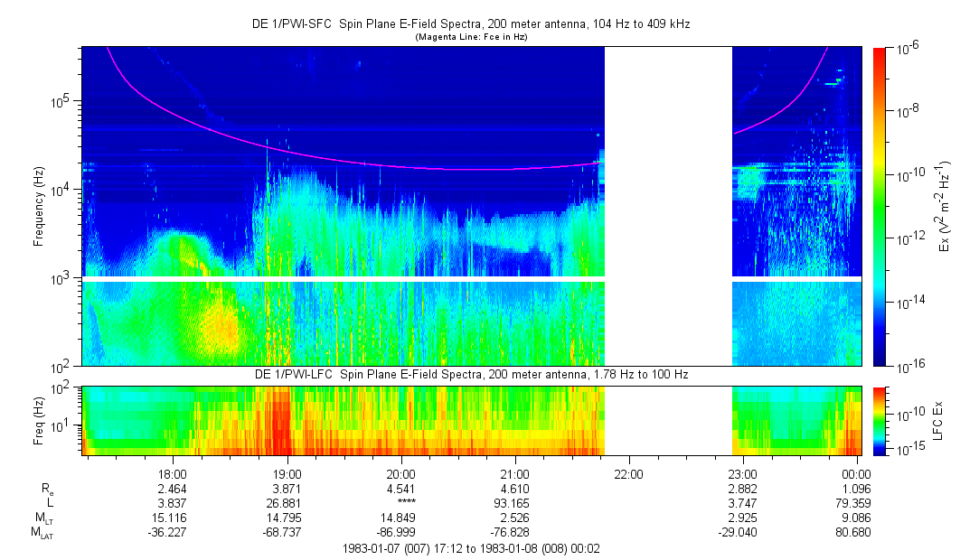
Task: Click the LFC spectra panel title
Action: 470,374
